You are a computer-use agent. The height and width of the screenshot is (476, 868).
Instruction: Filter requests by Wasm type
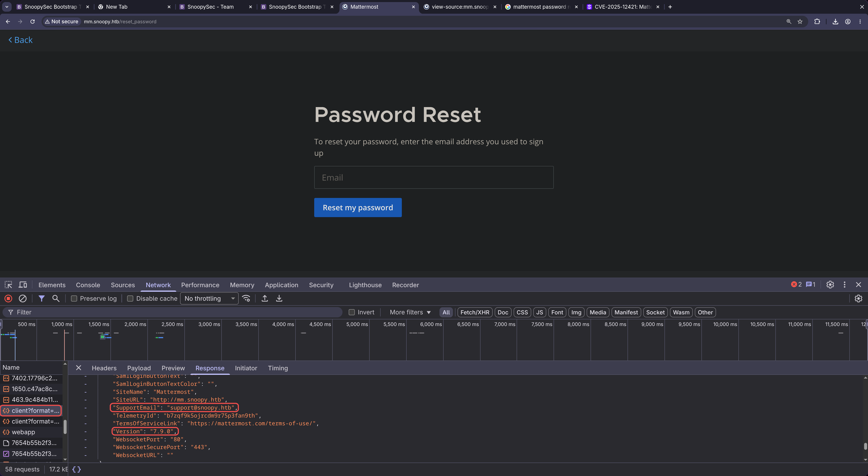tap(681, 312)
